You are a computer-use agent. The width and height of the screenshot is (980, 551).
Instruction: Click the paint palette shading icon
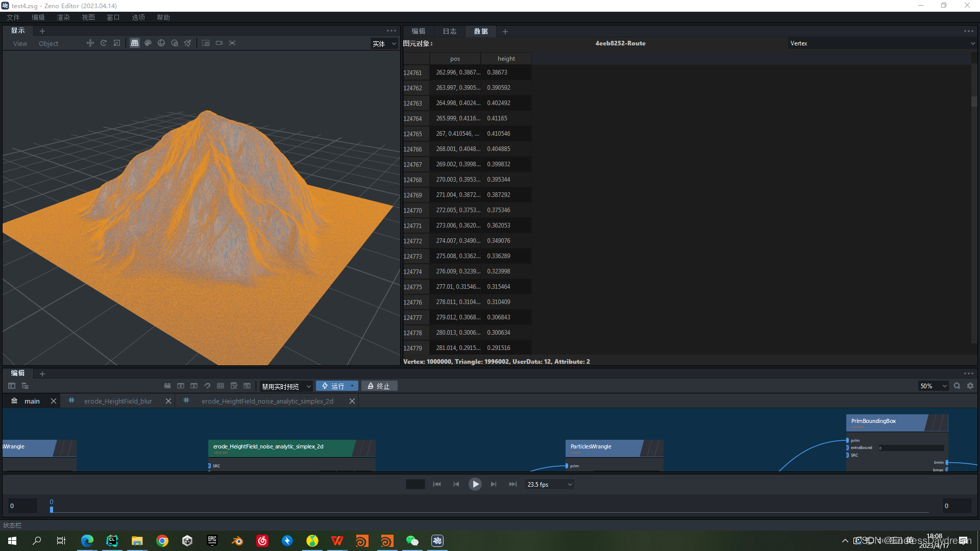pos(148,43)
